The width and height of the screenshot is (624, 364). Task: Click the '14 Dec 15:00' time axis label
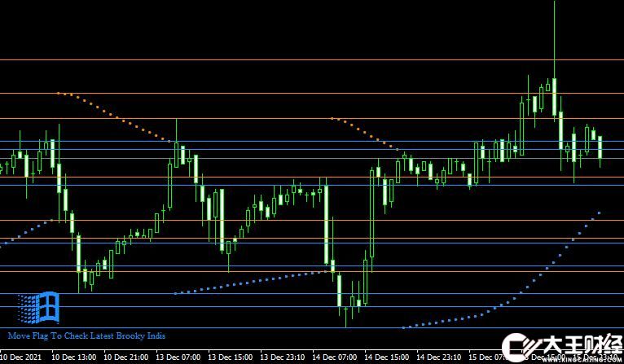pos(386,357)
